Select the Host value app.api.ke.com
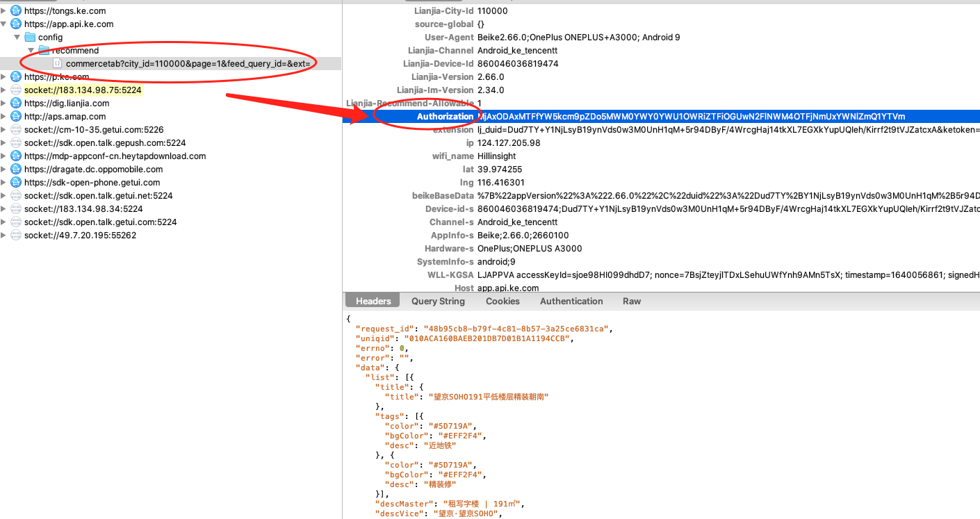Image resolution: width=980 pixels, height=519 pixels. click(x=508, y=288)
